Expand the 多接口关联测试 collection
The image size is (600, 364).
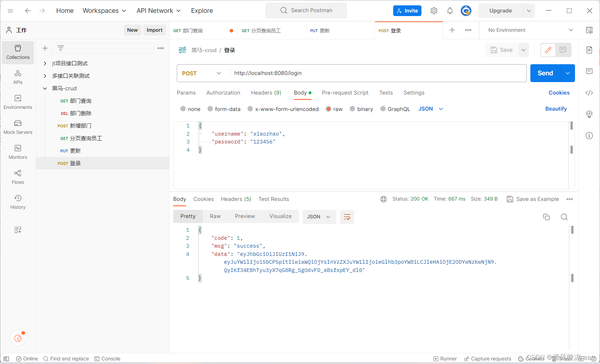coord(45,76)
